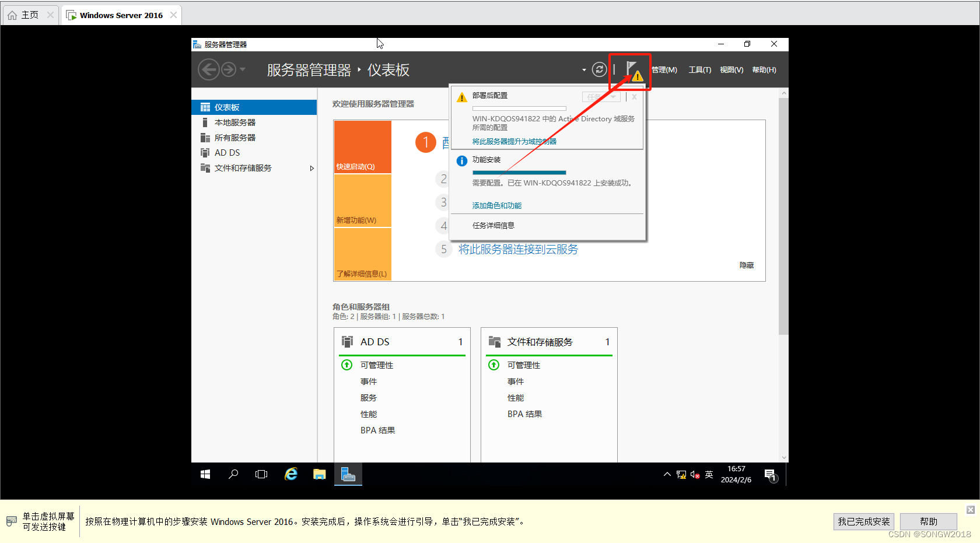Image resolution: width=980 pixels, height=543 pixels.
Task: Open BPA 结果 in the AD DS tile
Action: [377, 430]
